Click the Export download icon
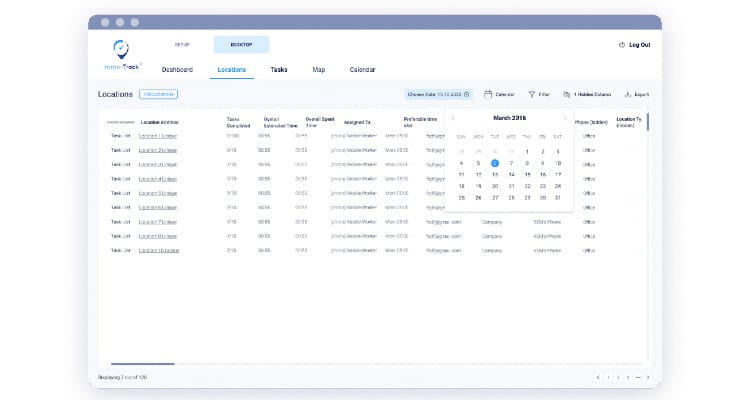The height and width of the screenshot is (400, 740). 628,94
